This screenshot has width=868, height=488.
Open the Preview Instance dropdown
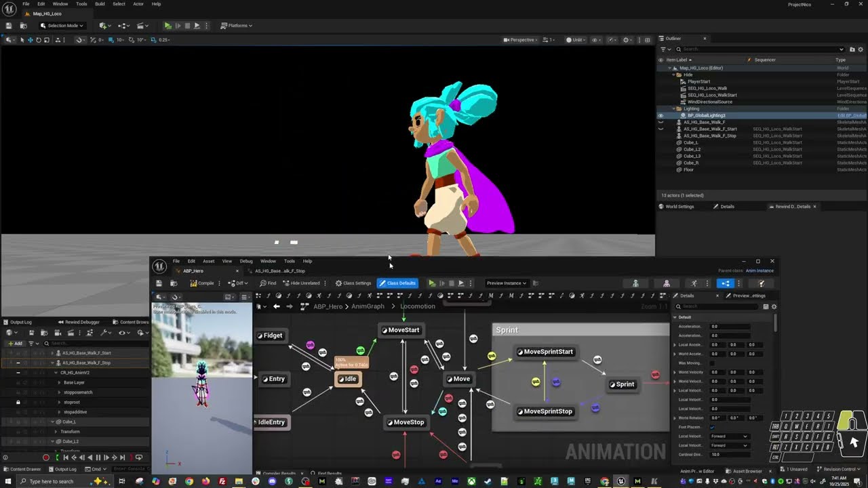coord(506,283)
